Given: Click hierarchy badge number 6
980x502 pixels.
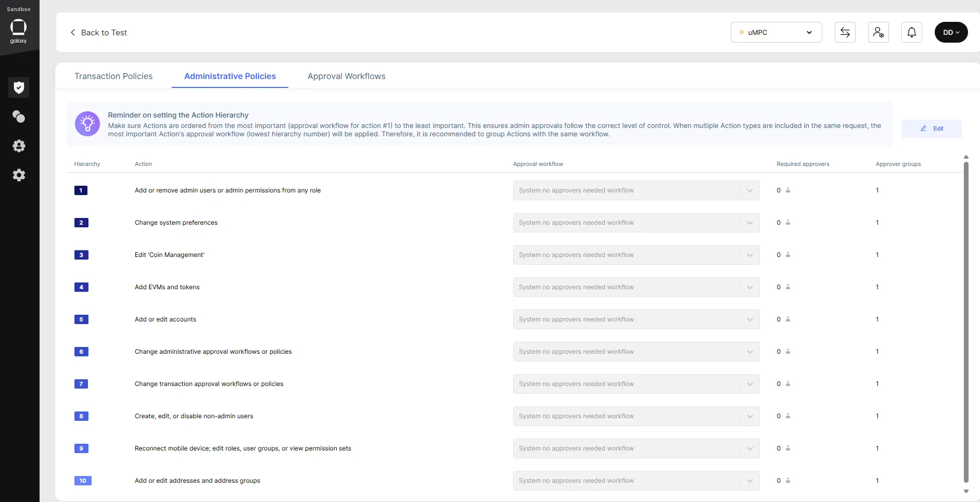Looking at the screenshot, I should pyautogui.click(x=81, y=352).
